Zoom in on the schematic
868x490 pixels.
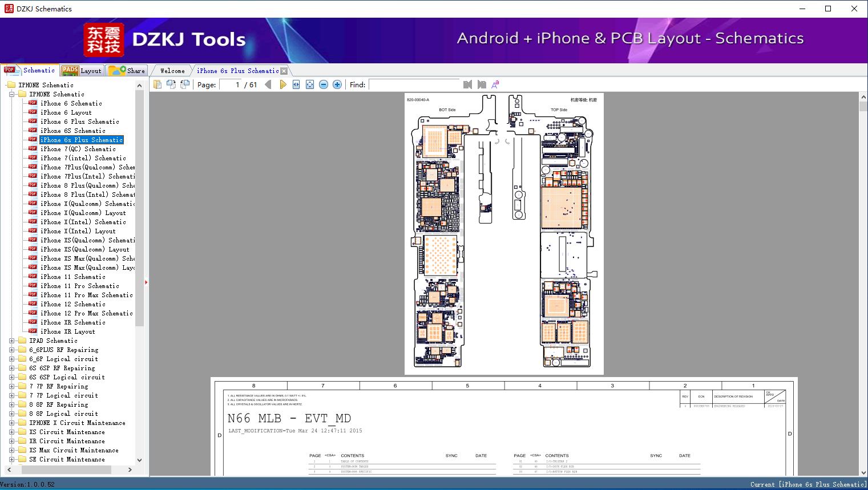tap(337, 84)
